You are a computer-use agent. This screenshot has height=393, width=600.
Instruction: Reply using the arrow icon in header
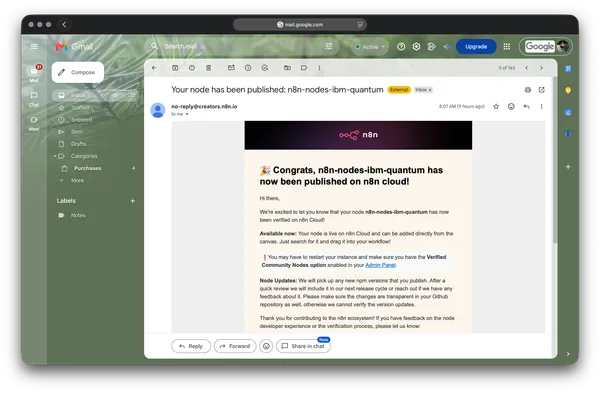(x=527, y=106)
